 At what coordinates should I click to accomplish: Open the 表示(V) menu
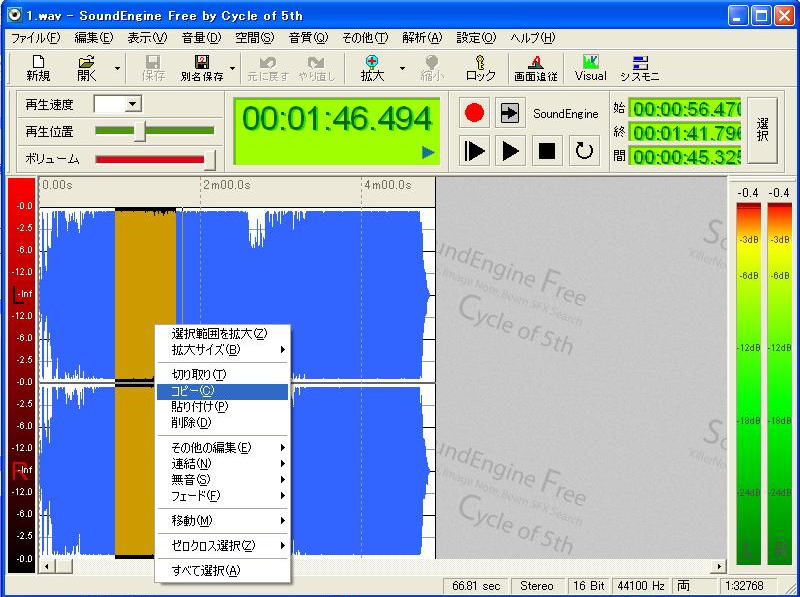click(x=147, y=38)
